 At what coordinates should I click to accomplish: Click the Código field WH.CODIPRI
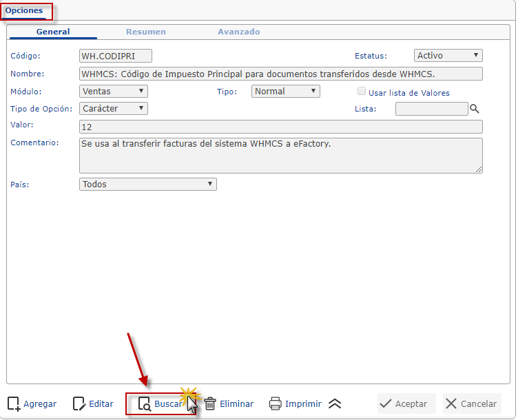point(116,56)
